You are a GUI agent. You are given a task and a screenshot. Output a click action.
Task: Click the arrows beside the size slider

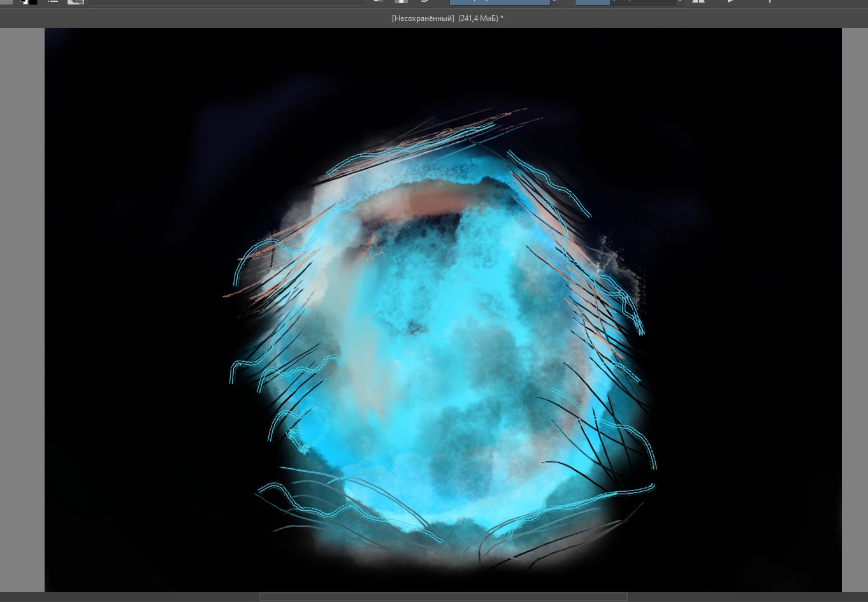click(x=679, y=2)
